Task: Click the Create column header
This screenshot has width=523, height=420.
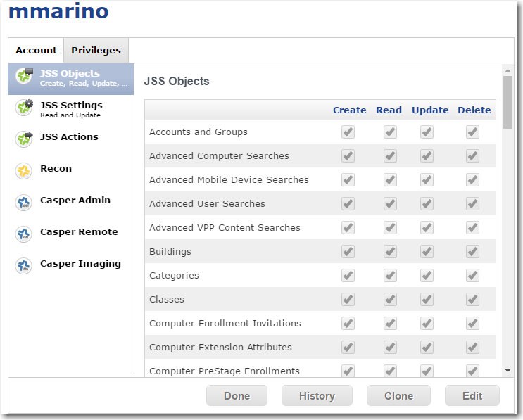Action: click(350, 110)
